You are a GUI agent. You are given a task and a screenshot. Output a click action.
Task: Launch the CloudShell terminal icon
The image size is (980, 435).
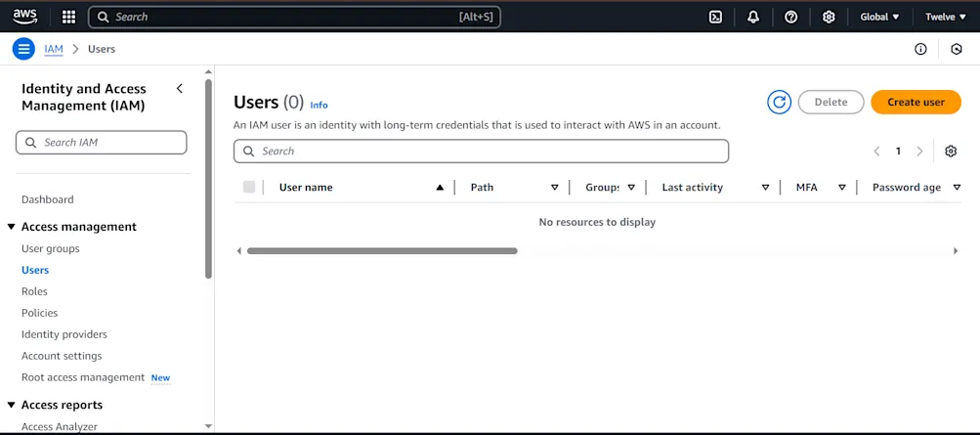pos(715,17)
